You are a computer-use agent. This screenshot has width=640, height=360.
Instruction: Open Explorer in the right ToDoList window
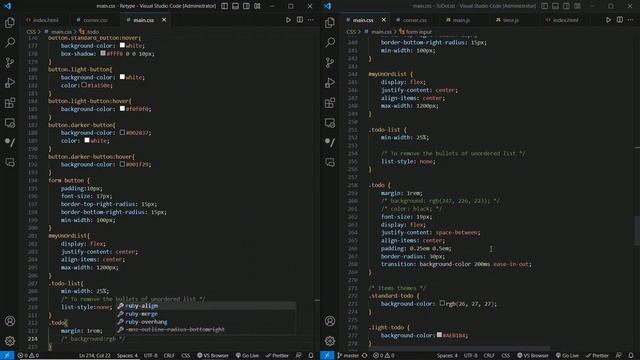coord(330,22)
